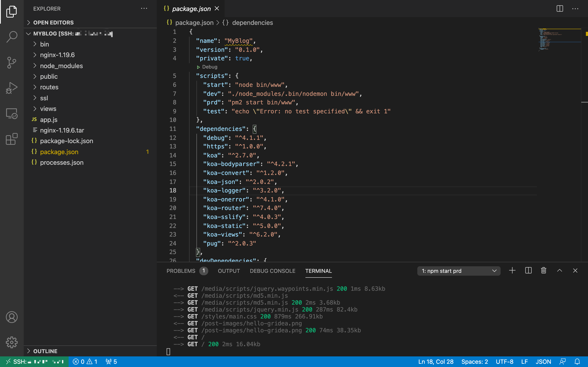Open the terminal selector dropdown
Image resolution: width=588 pixels, height=367 pixels.
pyautogui.click(x=459, y=271)
